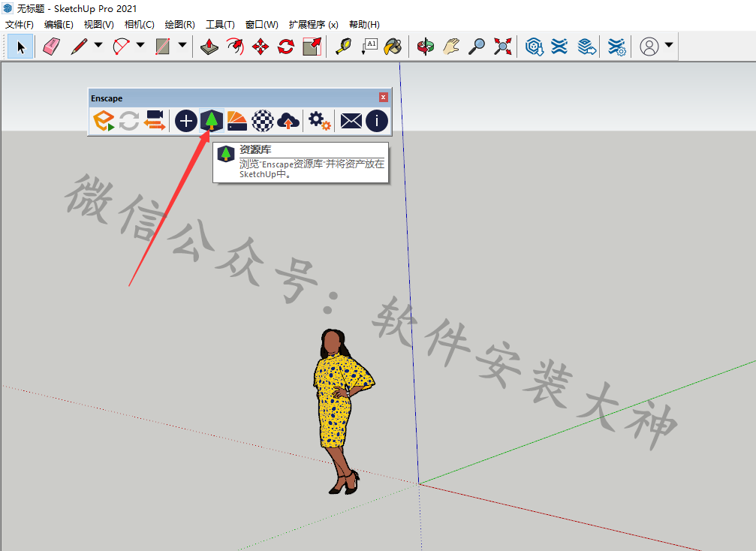Select the Offset tool
Viewport: 756px width, 551px height.
tap(235, 47)
